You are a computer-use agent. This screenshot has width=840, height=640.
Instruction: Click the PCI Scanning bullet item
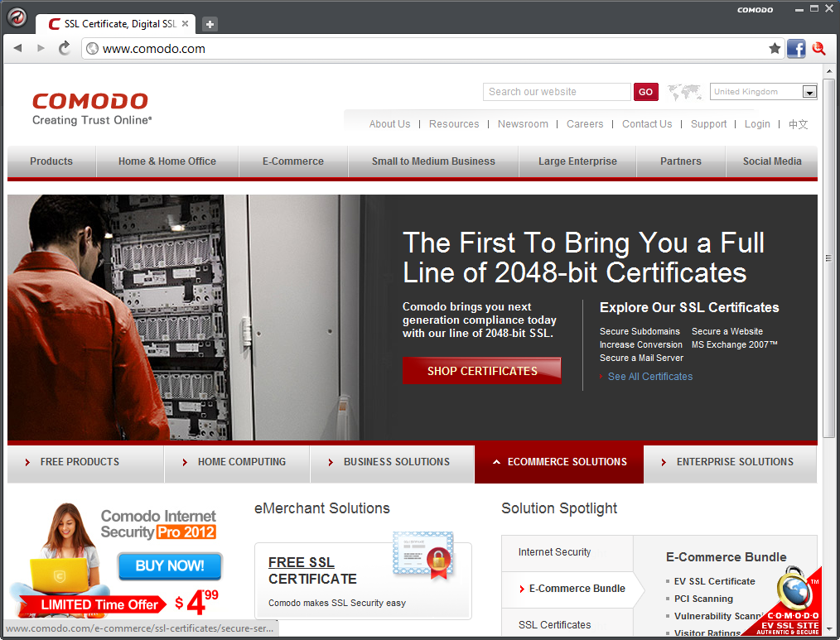703,599
